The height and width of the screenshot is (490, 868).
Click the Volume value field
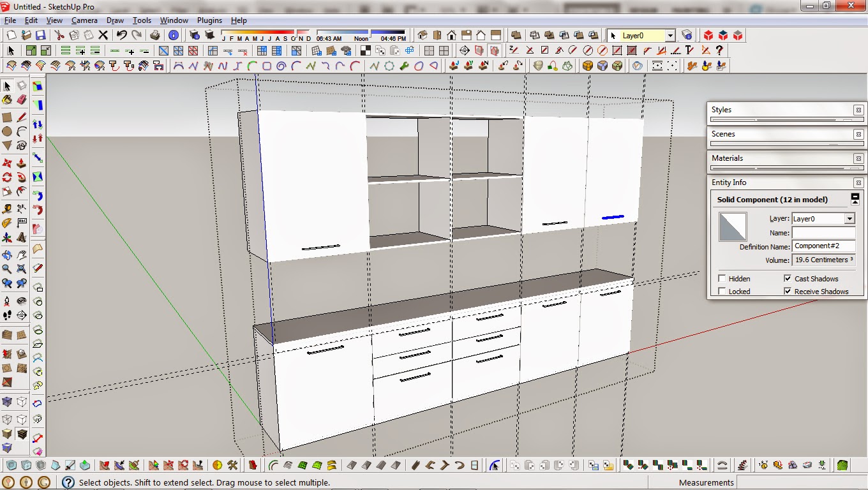pos(823,260)
